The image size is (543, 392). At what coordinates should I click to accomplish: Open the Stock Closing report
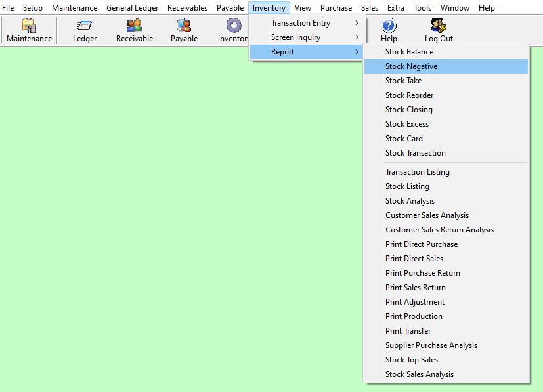[x=446, y=110]
